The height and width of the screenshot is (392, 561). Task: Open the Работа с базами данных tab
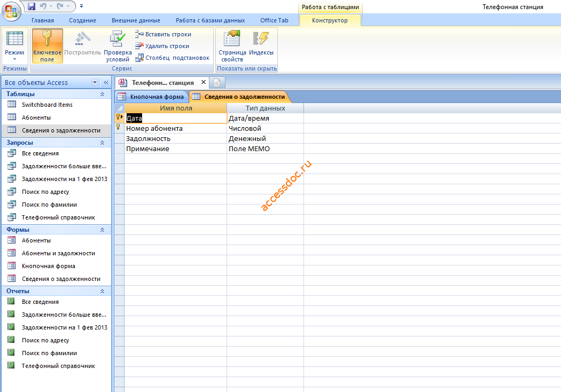[211, 20]
